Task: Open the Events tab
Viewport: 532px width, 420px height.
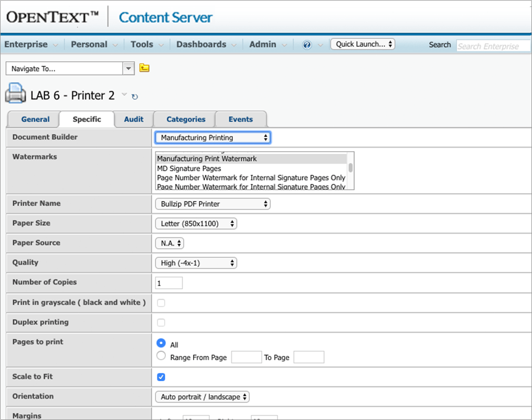Action: pyautogui.click(x=240, y=119)
